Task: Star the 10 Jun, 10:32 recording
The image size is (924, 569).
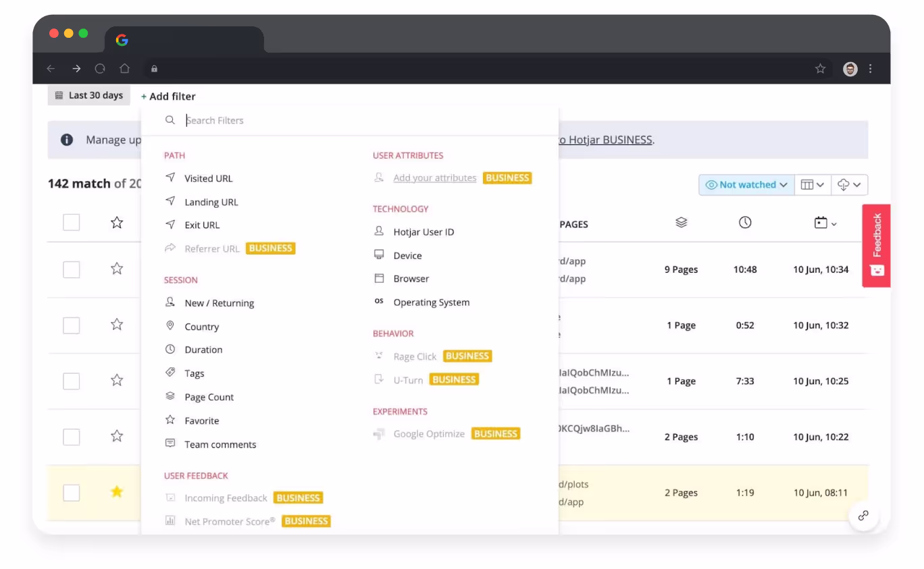Action: 117,325
